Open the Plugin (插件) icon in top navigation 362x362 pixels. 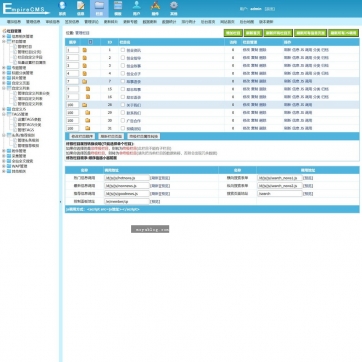[155, 8]
